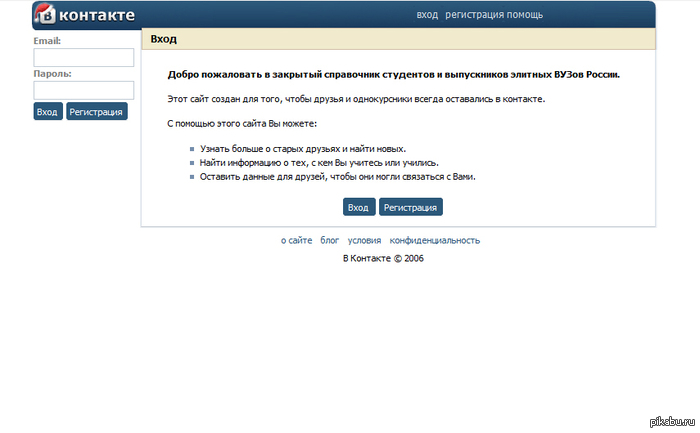Open the «конфиденциальность» footer link

click(435, 240)
